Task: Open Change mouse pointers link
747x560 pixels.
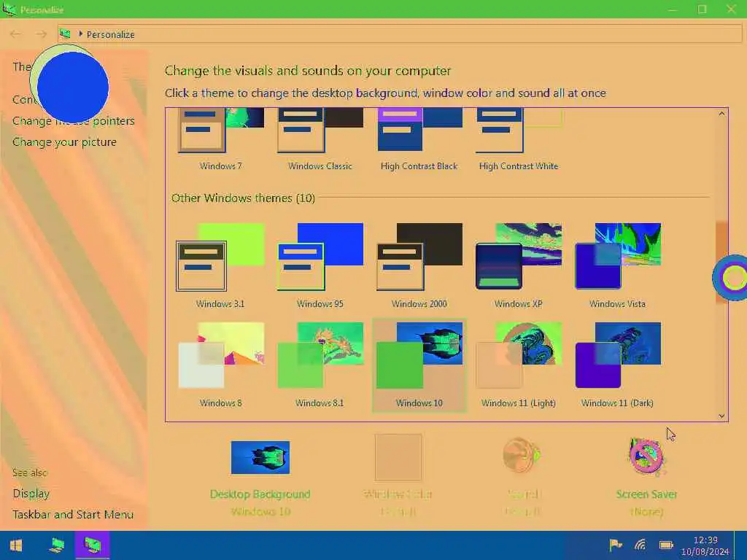Action: tap(74, 121)
